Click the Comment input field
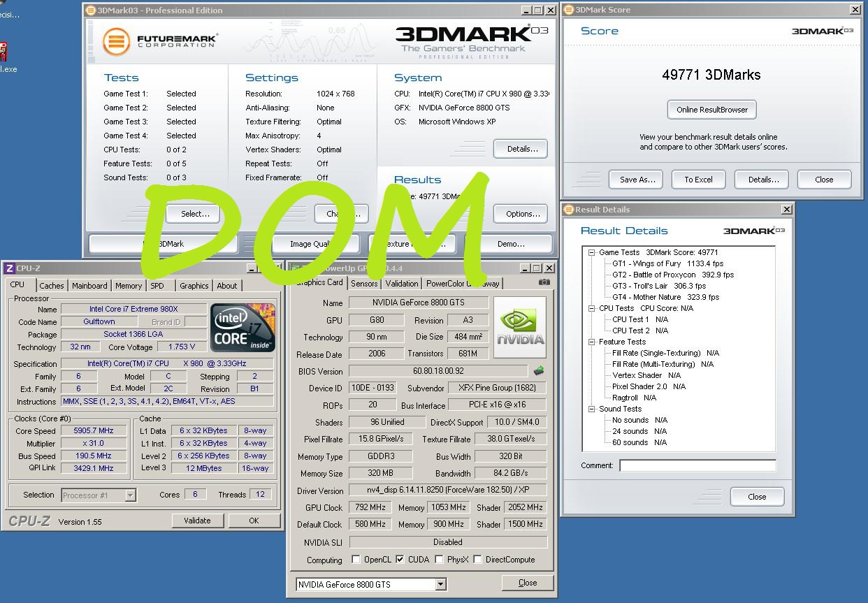Viewport: 868px width, 603px height. coord(697,465)
